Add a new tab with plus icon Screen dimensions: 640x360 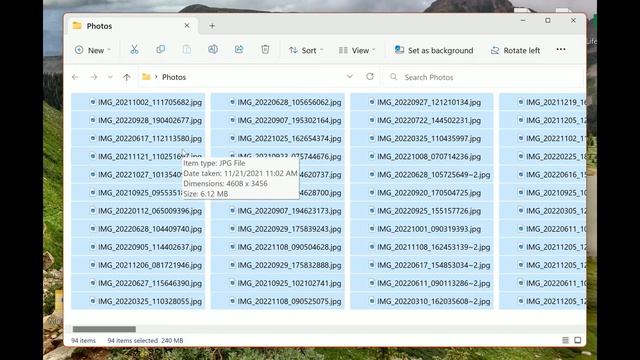(212, 26)
